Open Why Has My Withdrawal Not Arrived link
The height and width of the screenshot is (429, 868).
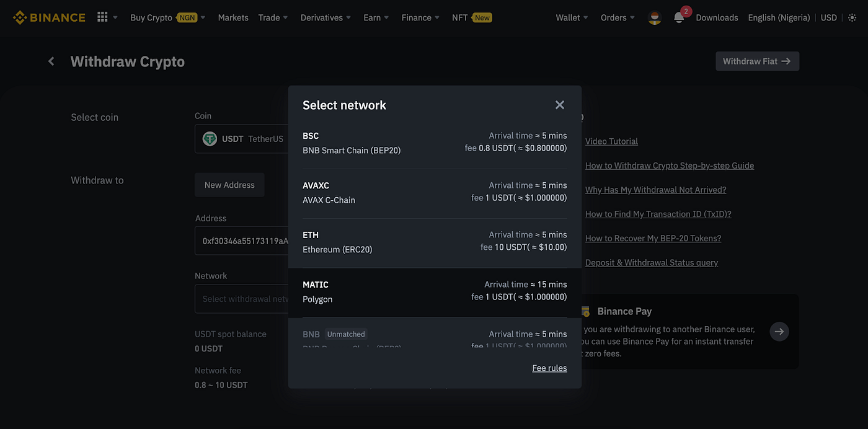point(655,190)
